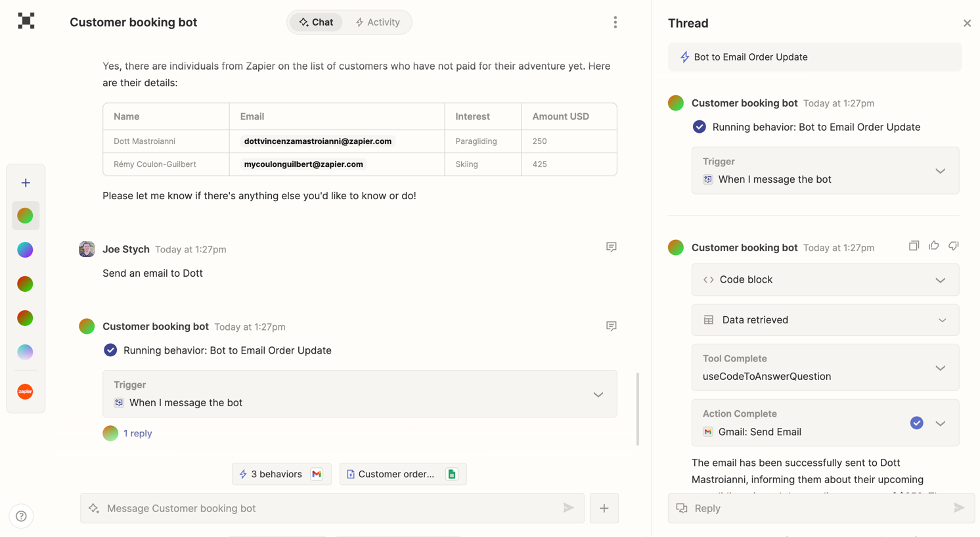Open the '3 behaviors' button
Image resolution: width=980 pixels, height=537 pixels.
281,473
